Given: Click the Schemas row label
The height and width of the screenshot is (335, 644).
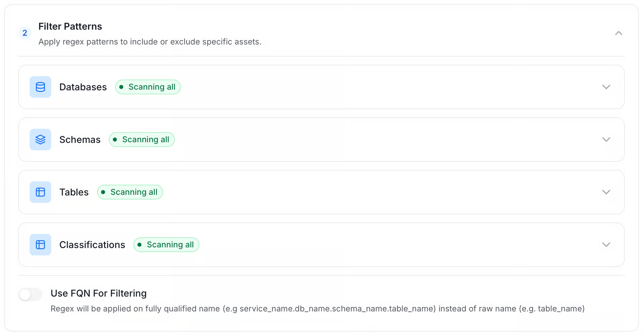Looking at the screenshot, I should click(x=80, y=140).
